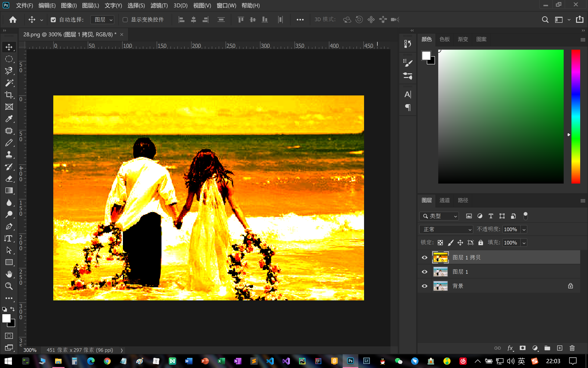588x368 pixels.
Task: Open the 类型 layer filter dropdown
Action: (x=439, y=216)
